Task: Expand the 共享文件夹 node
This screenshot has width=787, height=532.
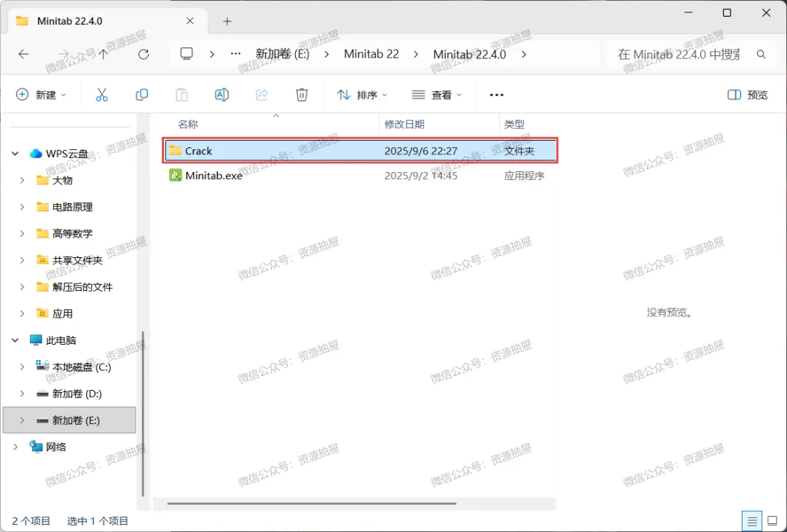Action: (x=22, y=260)
